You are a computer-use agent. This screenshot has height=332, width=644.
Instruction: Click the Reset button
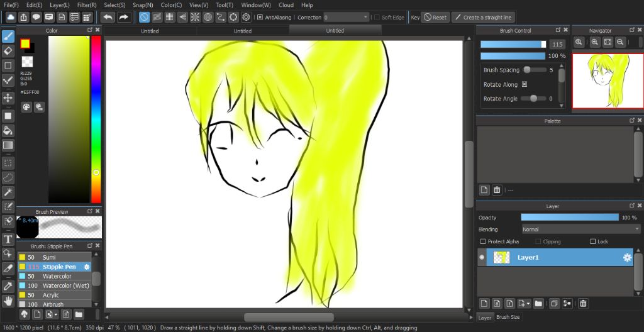[435, 17]
